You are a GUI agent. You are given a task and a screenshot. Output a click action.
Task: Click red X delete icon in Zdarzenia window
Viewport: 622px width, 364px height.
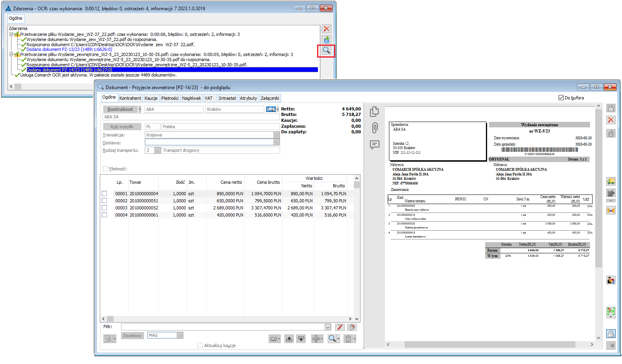click(x=327, y=29)
